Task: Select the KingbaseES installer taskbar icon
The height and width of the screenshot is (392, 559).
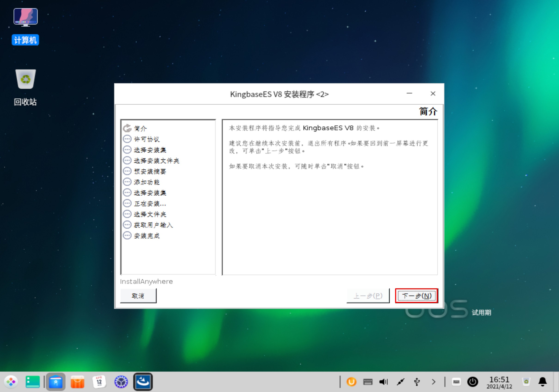Action: coord(143,382)
